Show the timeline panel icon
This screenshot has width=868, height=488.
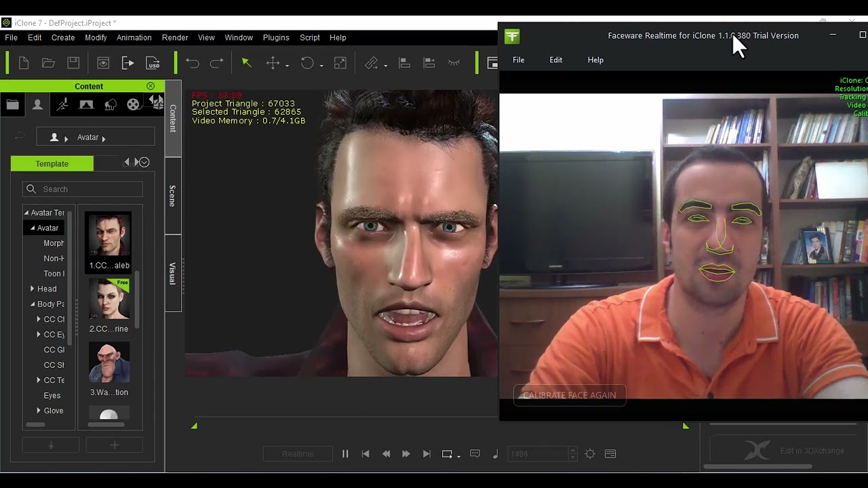pos(610,454)
